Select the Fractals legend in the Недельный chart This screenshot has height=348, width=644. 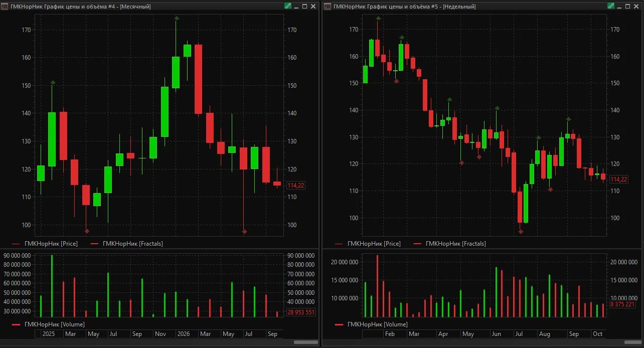(x=449, y=244)
